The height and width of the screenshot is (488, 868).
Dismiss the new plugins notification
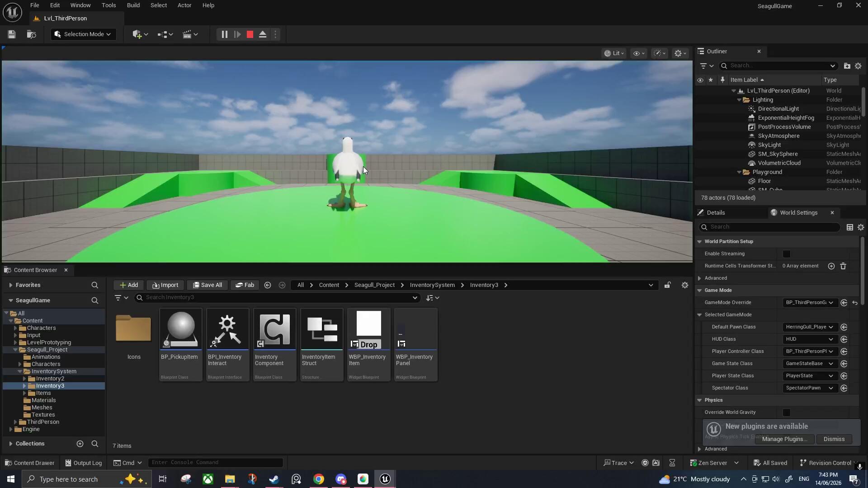(834, 439)
